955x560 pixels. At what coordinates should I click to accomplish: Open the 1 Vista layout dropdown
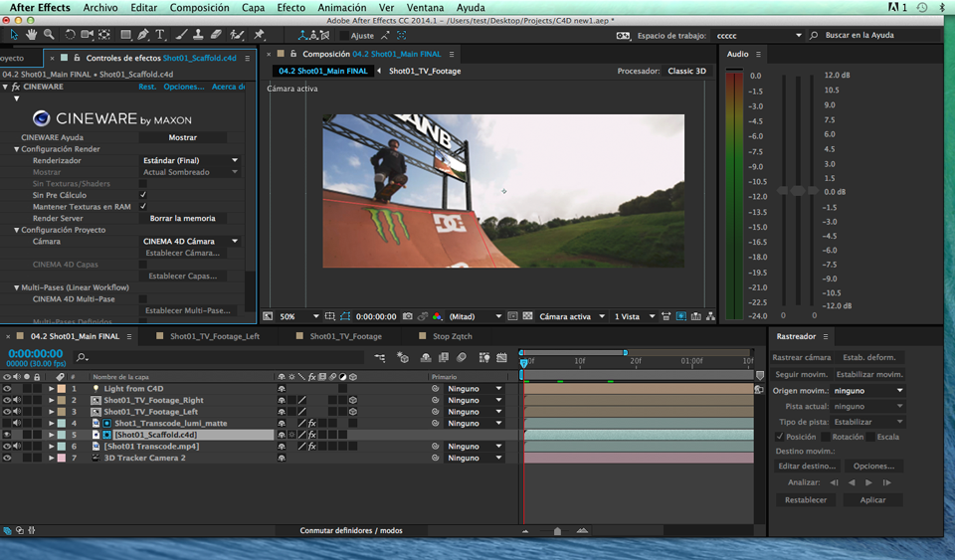pyautogui.click(x=634, y=316)
